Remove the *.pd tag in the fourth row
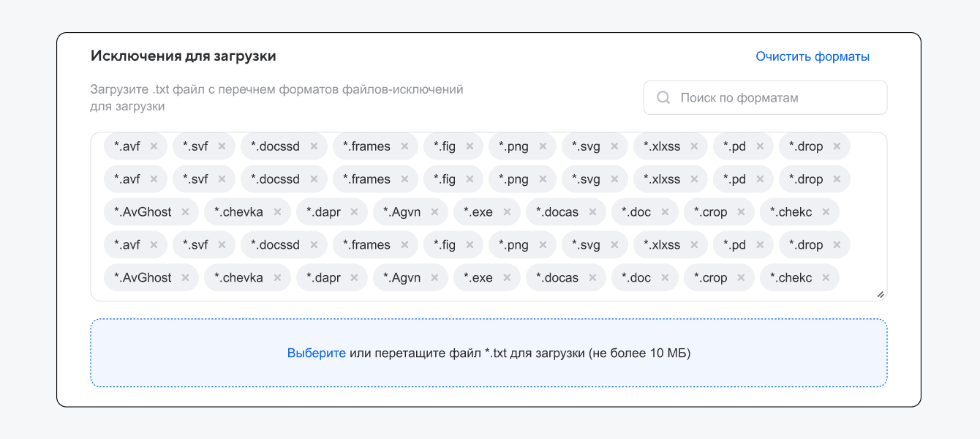Screen dimensions: 980x439 tap(760, 245)
